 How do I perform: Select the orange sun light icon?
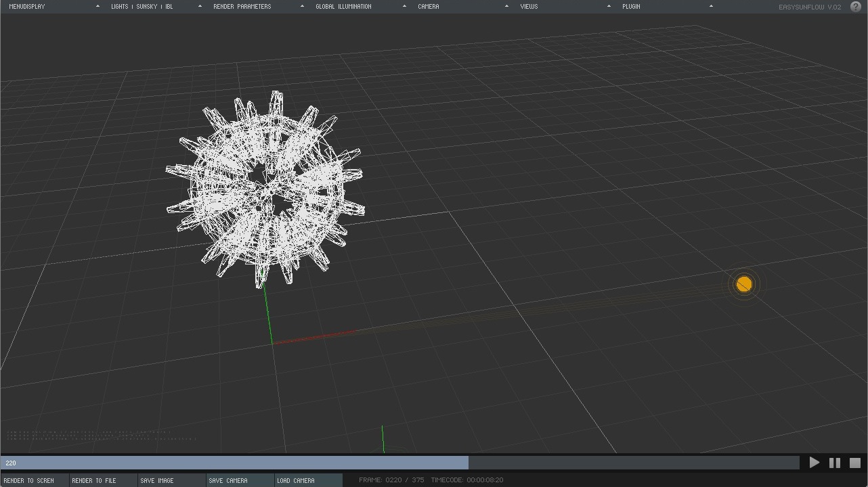pyautogui.click(x=744, y=284)
